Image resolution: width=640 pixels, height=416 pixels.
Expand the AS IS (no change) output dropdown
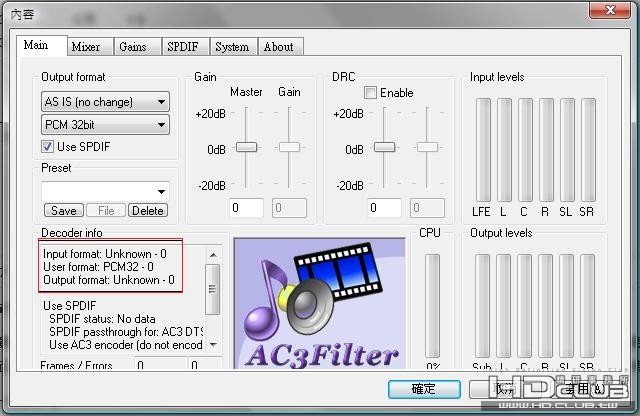pos(105,102)
